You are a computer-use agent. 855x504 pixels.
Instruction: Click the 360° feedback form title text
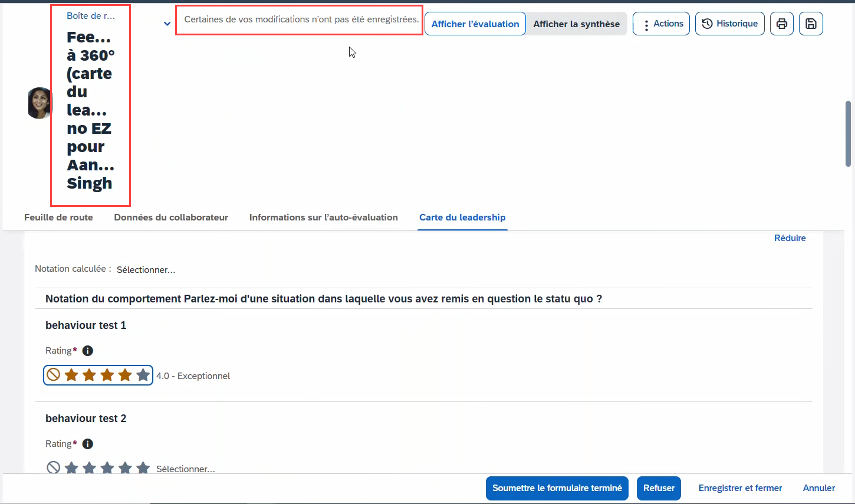coord(90,110)
